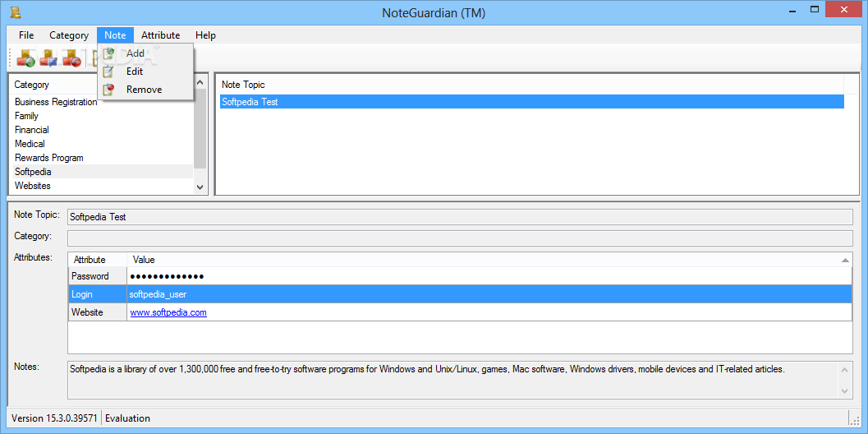Select the Website attribute cell
868x434 pixels.
(x=98, y=312)
